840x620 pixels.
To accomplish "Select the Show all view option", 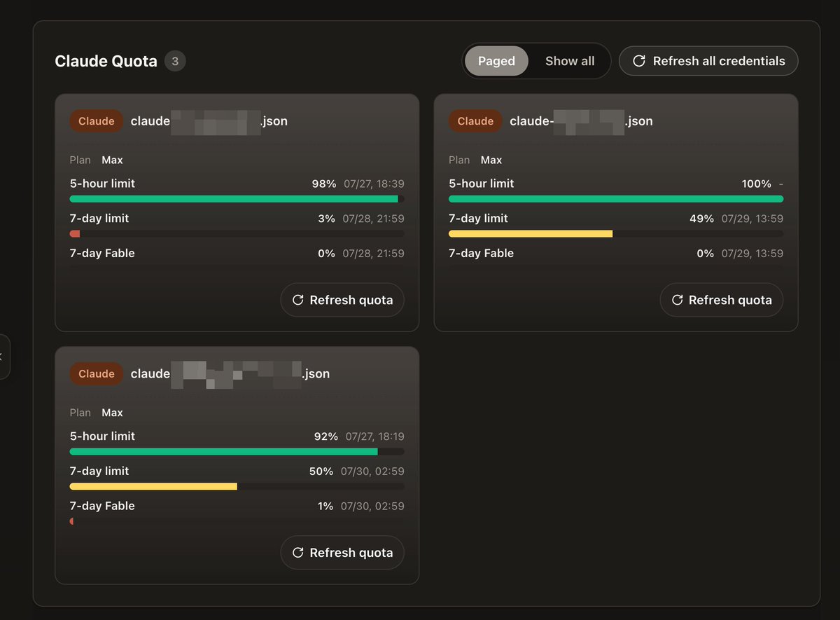I will pyautogui.click(x=570, y=61).
